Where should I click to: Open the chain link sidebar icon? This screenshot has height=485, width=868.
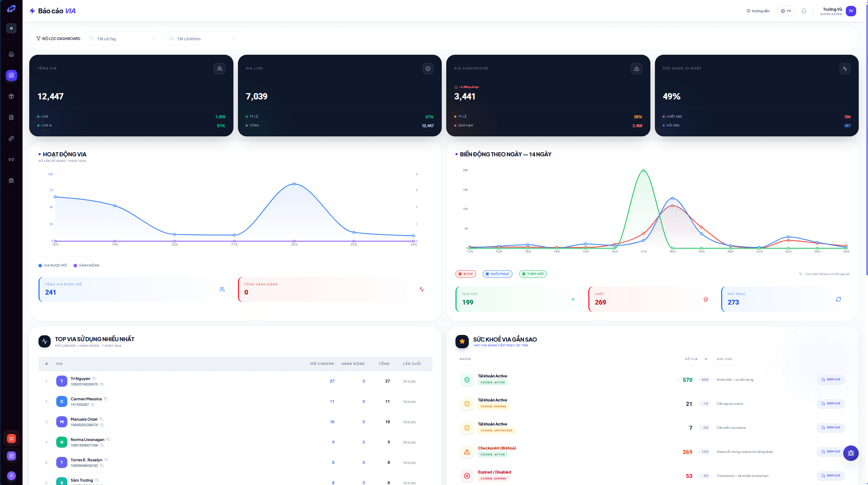11,160
